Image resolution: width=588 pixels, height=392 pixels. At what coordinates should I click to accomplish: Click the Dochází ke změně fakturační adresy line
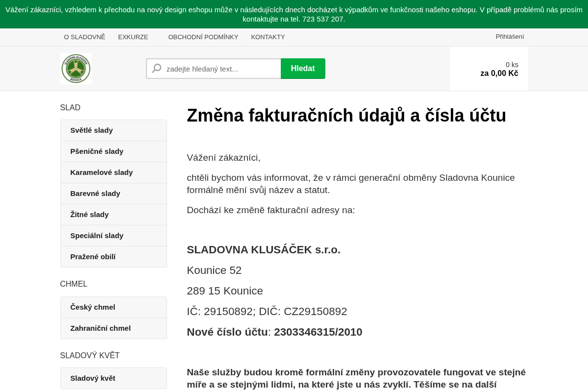tap(271, 210)
